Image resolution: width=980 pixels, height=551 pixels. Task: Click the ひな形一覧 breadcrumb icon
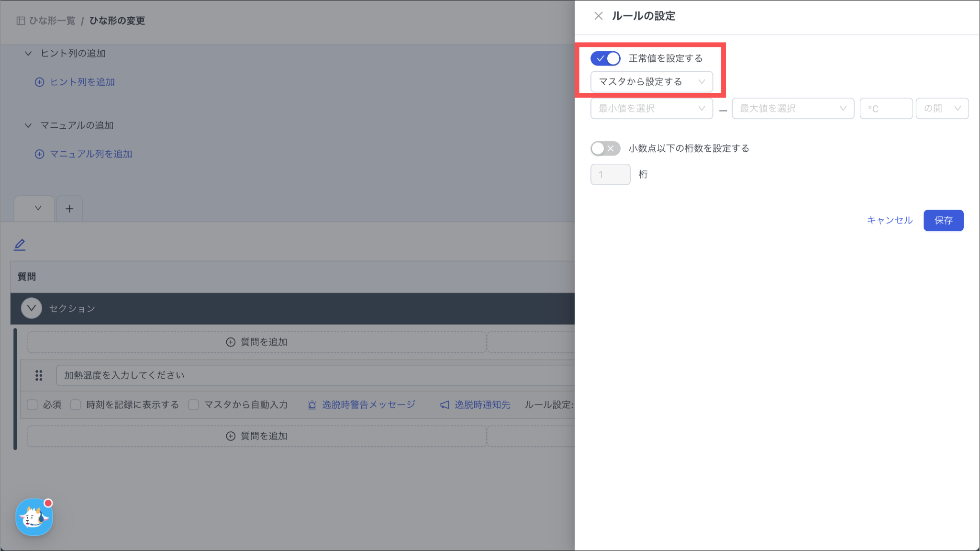(x=21, y=21)
